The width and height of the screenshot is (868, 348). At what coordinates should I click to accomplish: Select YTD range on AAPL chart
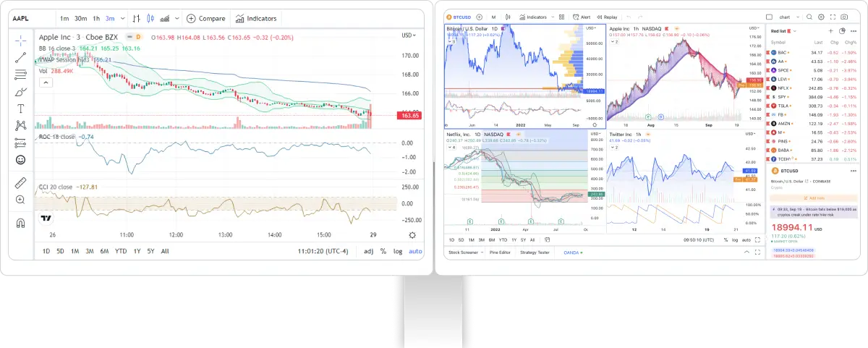[121, 251]
